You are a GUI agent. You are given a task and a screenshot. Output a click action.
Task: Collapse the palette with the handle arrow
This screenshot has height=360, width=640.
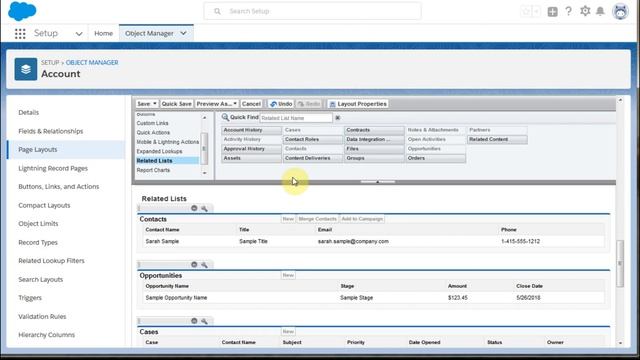(x=378, y=182)
